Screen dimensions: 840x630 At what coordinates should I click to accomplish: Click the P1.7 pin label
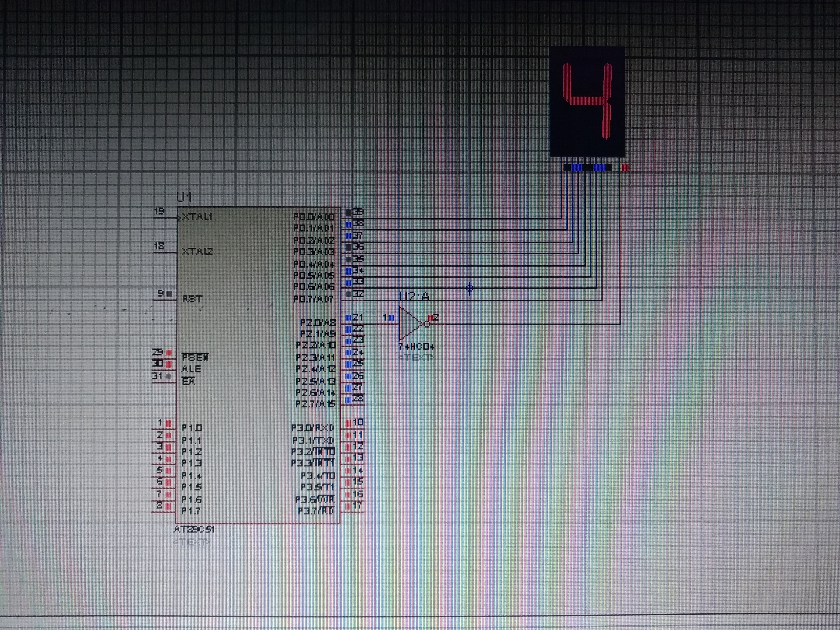pyautogui.click(x=191, y=511)
